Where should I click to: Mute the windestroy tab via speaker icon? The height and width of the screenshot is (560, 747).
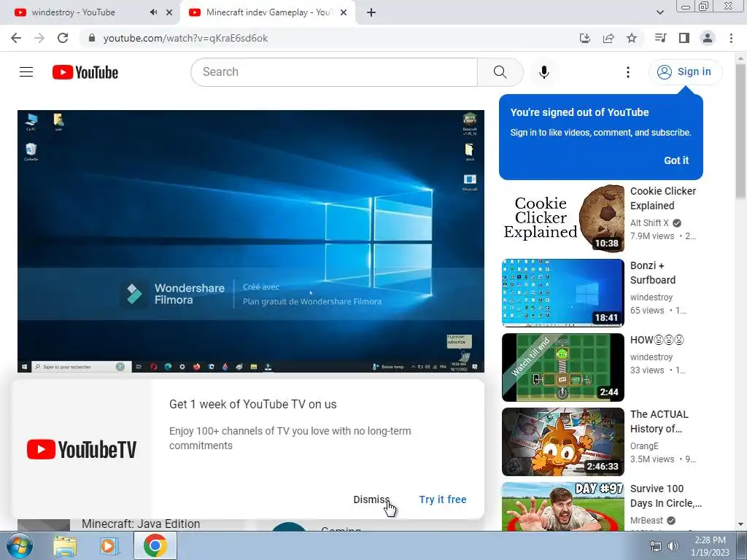point(153,12)
